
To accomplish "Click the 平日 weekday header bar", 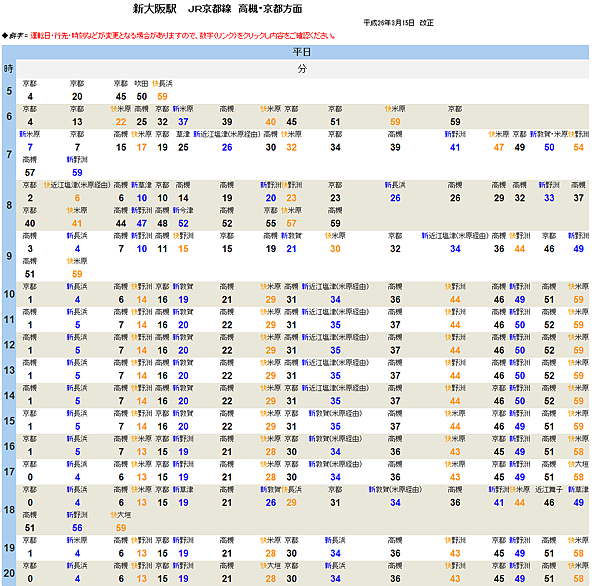I will point(295,52).
